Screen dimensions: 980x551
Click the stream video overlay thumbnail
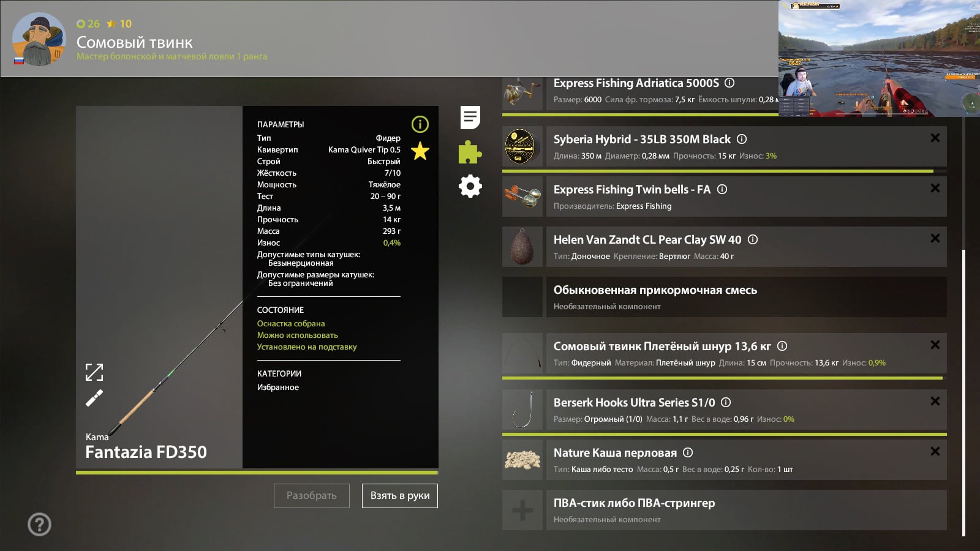point(879,58)
